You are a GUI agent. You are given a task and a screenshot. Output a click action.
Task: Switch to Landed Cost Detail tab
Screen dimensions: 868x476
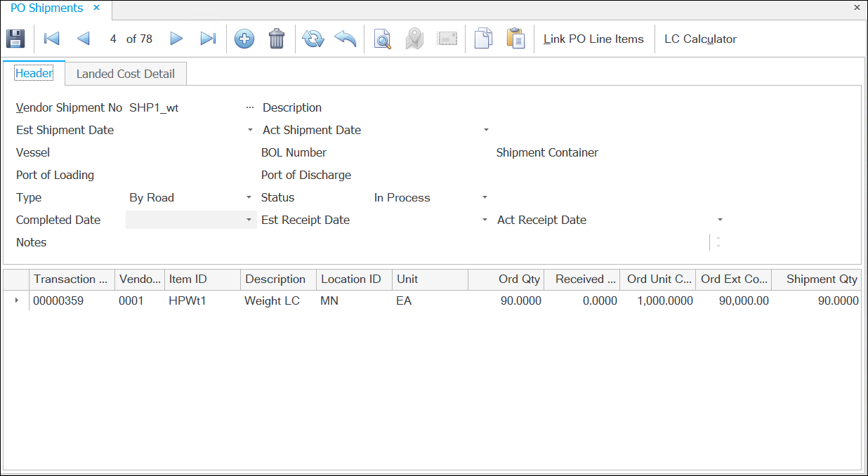[126, 74]
